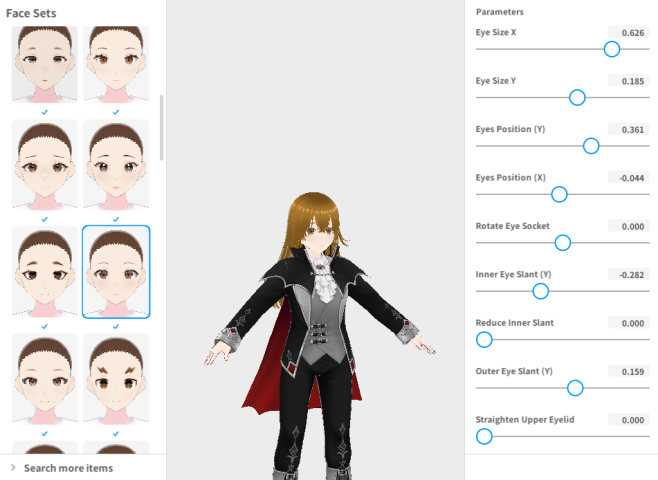This screenshot has height=480, width=658.
Task: Click the Rotate Eye Socket value field
Action: tap(628, 226)
